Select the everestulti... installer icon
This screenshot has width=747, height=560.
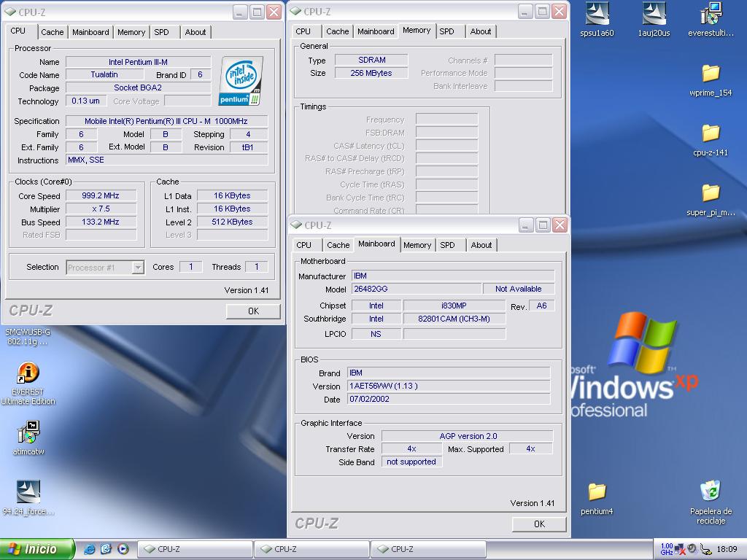[711, 19]
